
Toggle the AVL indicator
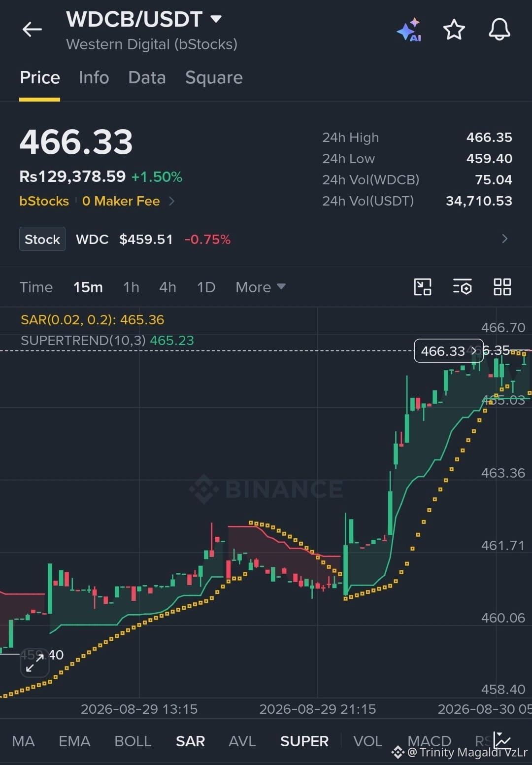point(242,741)
